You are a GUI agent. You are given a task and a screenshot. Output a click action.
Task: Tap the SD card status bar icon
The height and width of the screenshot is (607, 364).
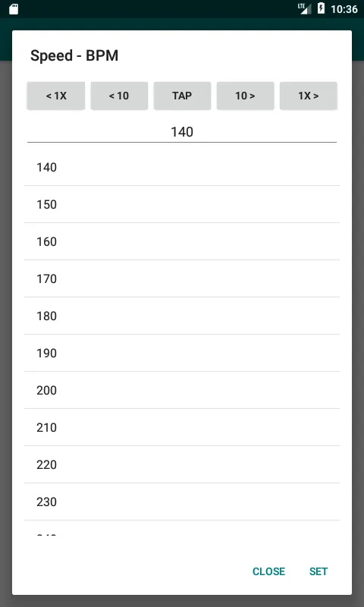(x=14, y=9)
